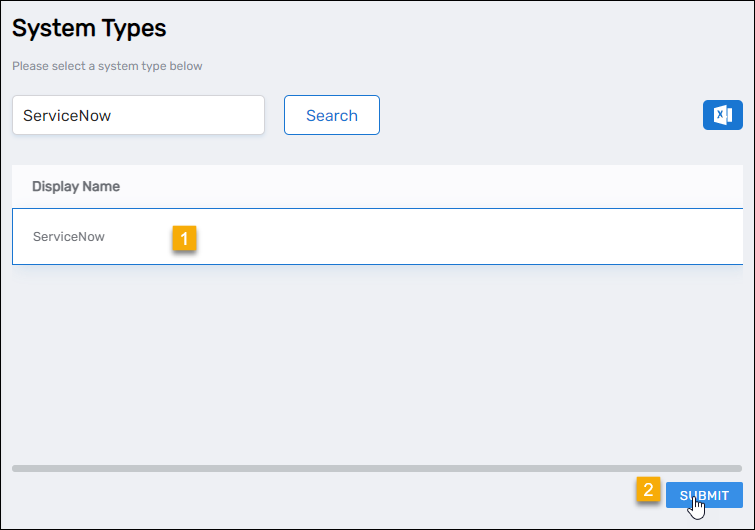Click the Excel export icon

point(722,115)
